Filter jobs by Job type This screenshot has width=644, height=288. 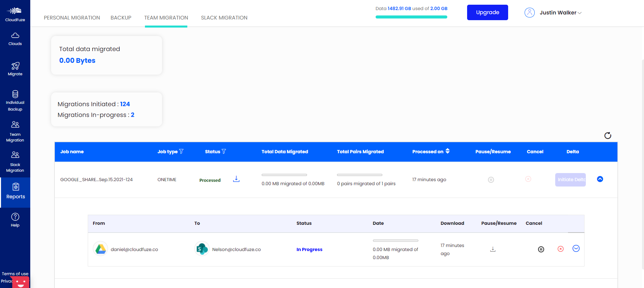click(x=181, y=152)
